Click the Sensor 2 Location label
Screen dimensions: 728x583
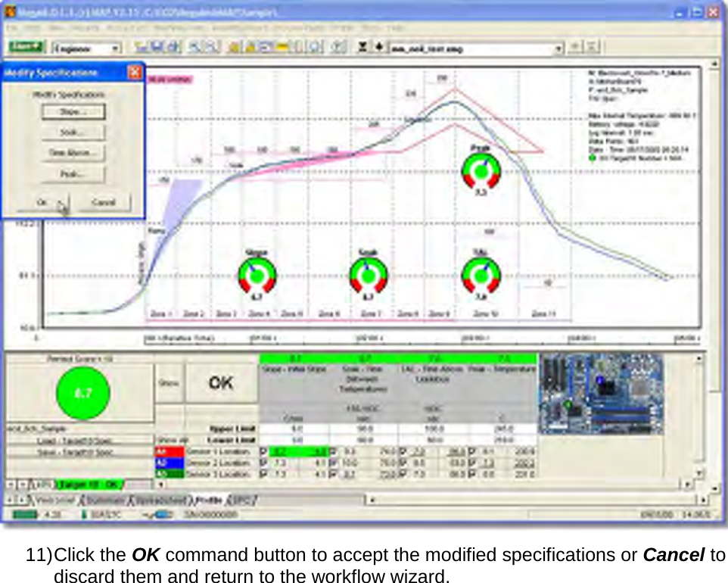coord(218,463)
